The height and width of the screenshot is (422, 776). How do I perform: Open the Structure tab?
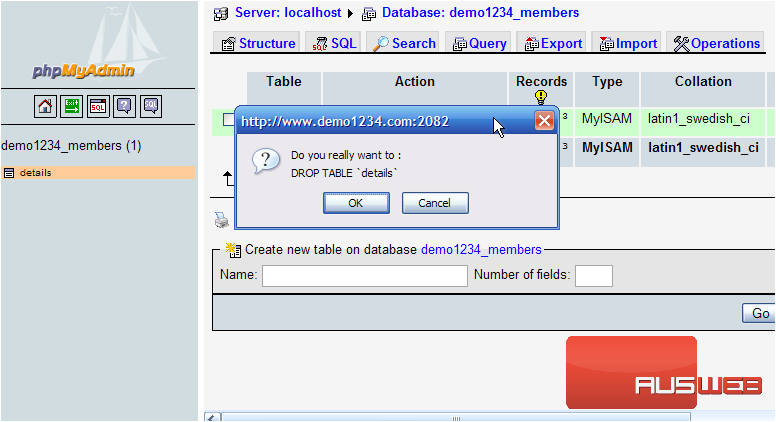[x=257, y=43]
